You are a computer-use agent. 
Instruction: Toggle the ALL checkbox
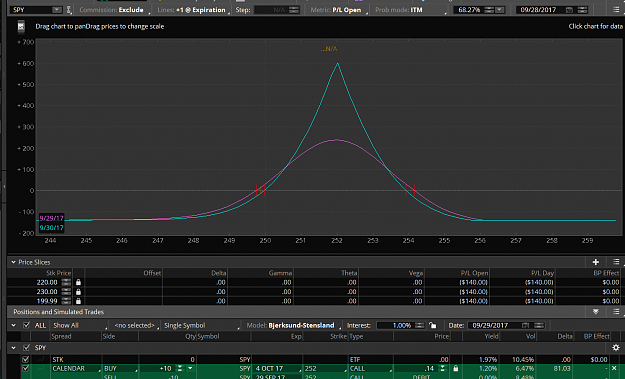(x=26, y=325)
